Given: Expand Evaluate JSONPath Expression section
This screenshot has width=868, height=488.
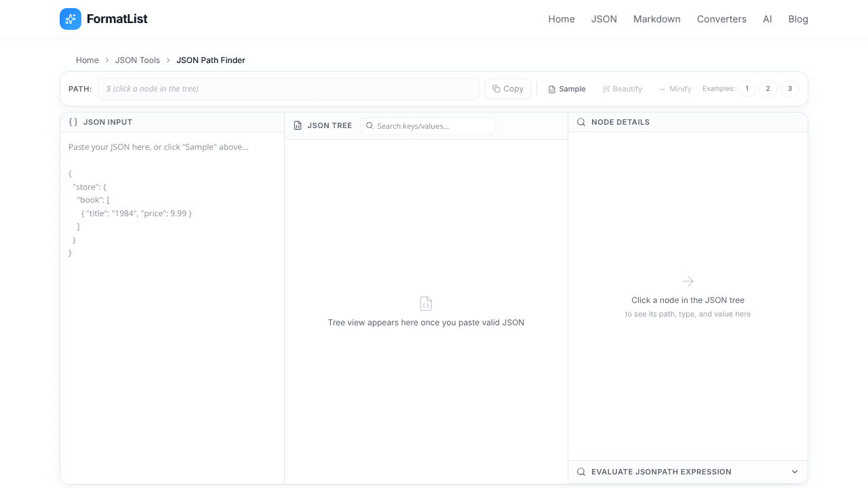Looking at the screenshot, I should tap(688, 472).
